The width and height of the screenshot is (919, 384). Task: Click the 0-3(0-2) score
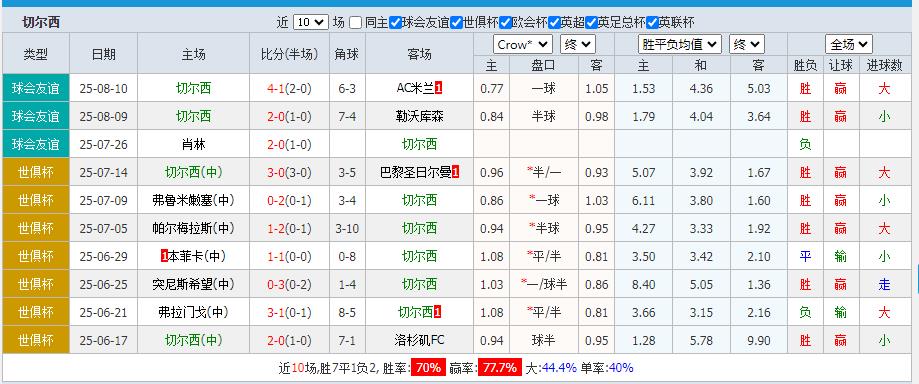tap(289, 284)
